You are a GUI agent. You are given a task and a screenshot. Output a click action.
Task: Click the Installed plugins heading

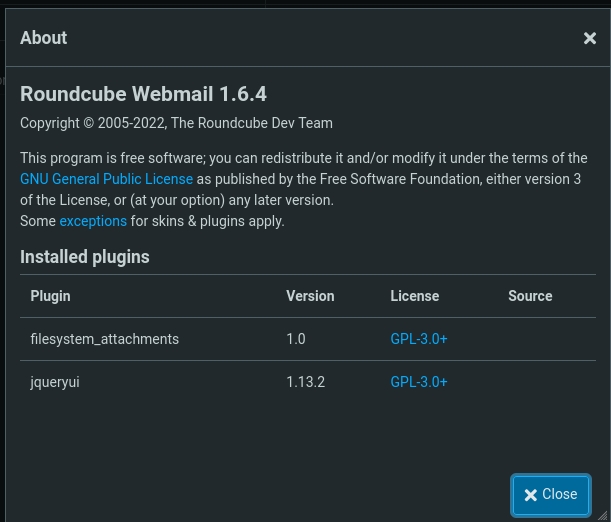(85, 257)
